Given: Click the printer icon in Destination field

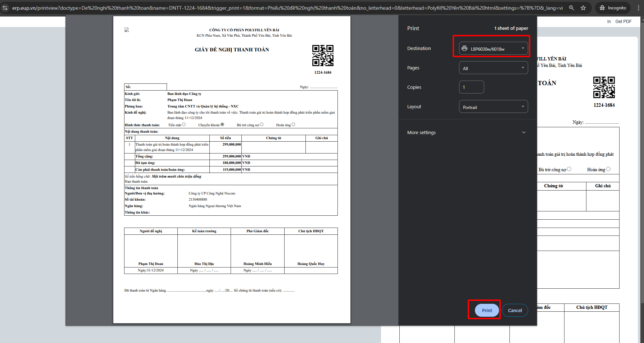Looking at the screenshot, I should (x=464, y=49).
